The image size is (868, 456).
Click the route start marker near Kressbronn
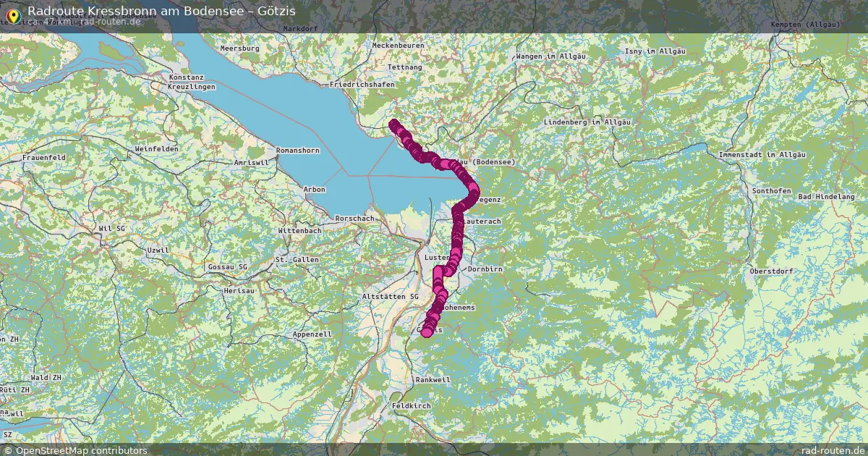point(394,124)
